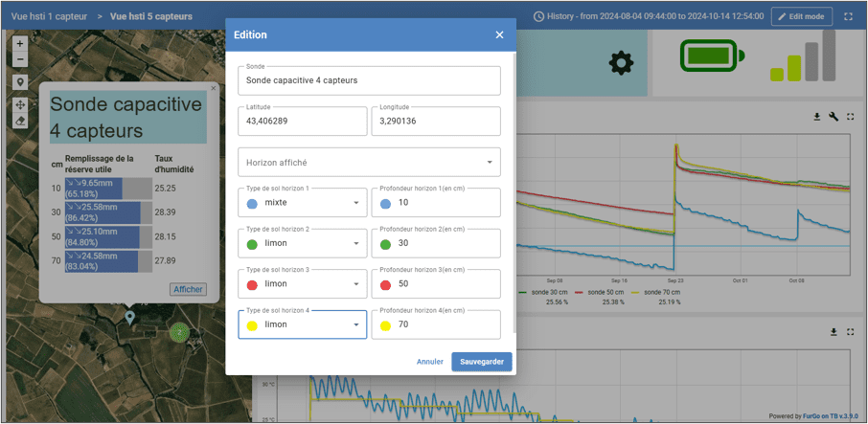Expand the Horizon affiché dropdown
868x424 pixels.
click(x=369, y=163)
